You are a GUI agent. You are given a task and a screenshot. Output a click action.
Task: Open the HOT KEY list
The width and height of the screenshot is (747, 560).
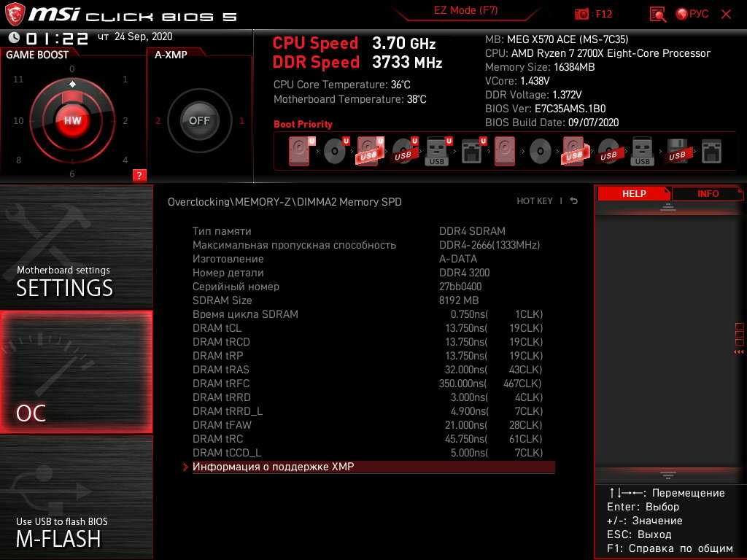[535, 201]
